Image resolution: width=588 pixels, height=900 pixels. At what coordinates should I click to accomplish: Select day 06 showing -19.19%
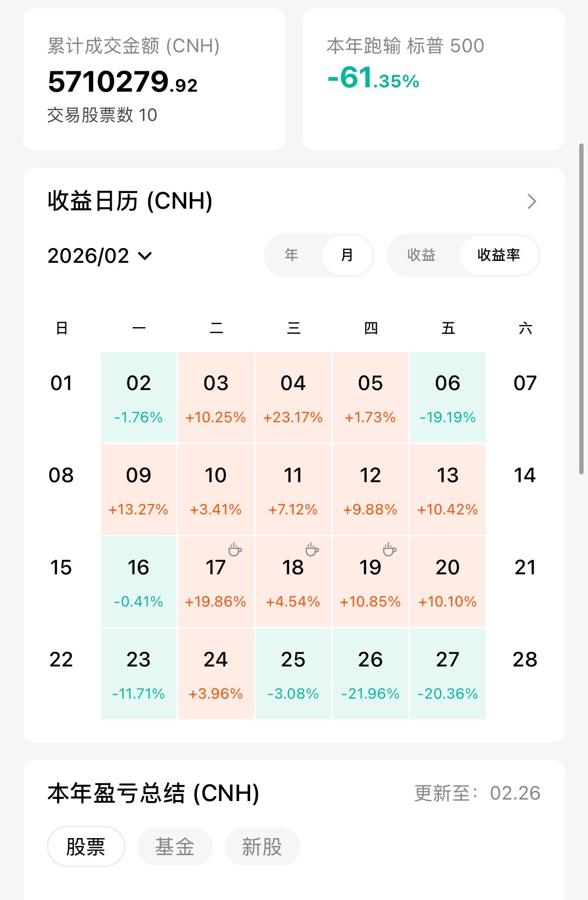click(x=448, y=397)
